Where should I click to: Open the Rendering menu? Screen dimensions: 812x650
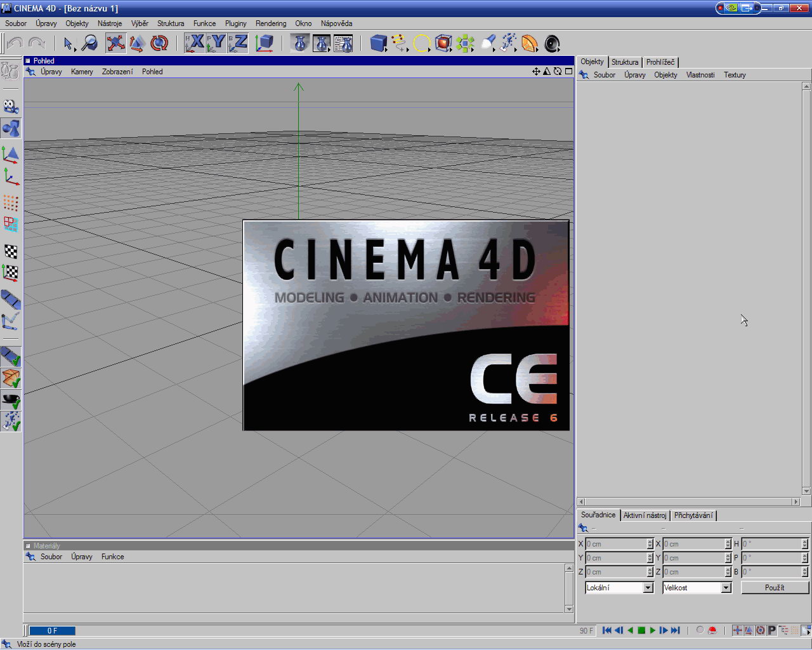(x=271, y=23)
